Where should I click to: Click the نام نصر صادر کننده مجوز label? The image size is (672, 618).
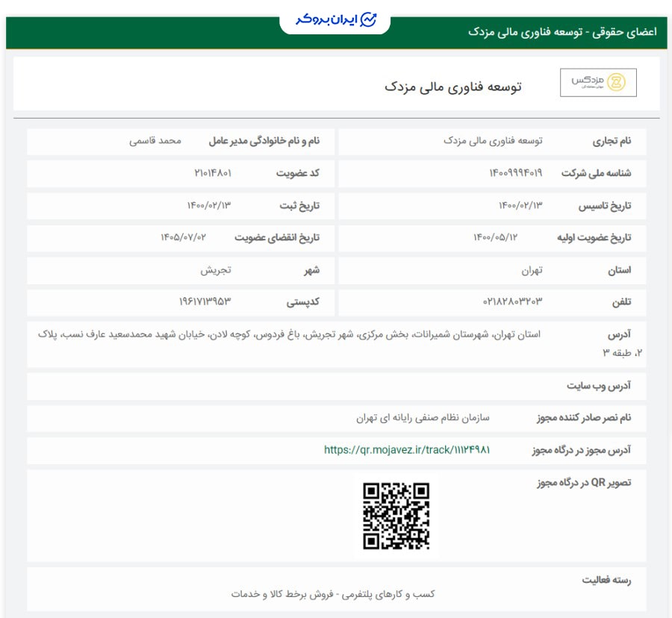click(x=584, y=417)
